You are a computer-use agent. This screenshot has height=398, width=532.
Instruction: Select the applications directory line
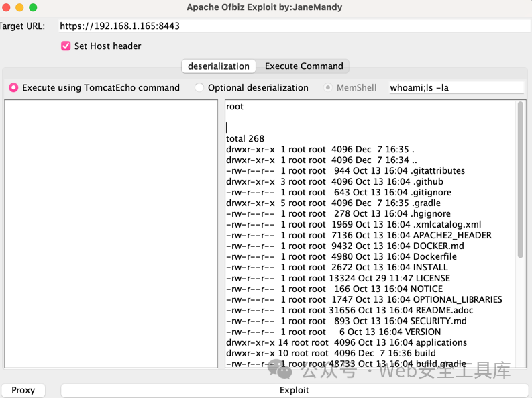[346, 343]
